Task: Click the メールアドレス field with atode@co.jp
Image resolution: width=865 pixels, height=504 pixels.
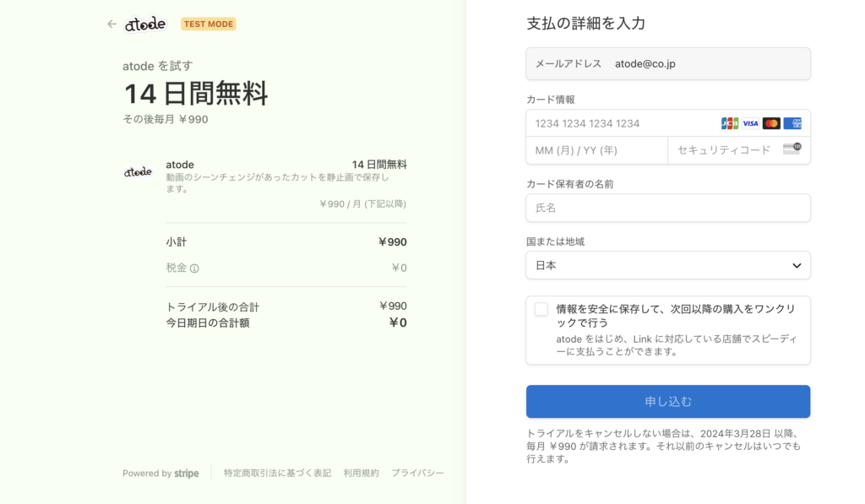Action: (x=668, y=63)
